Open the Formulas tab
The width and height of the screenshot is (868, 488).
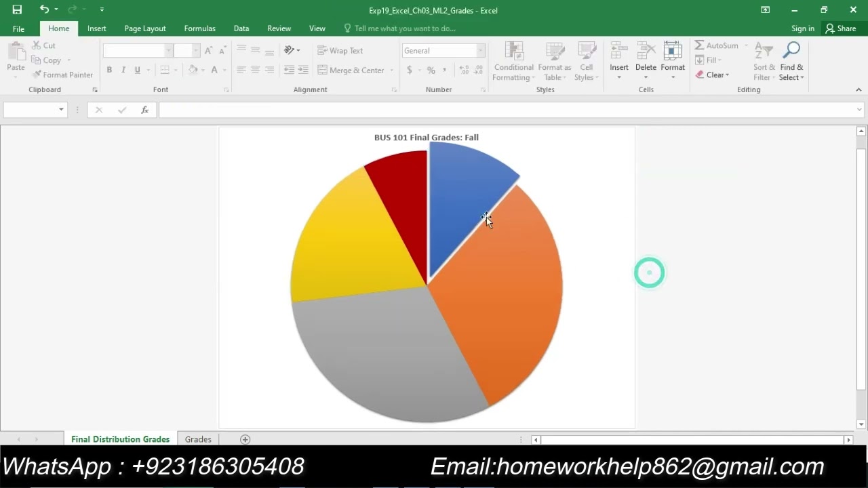[199, 28]
